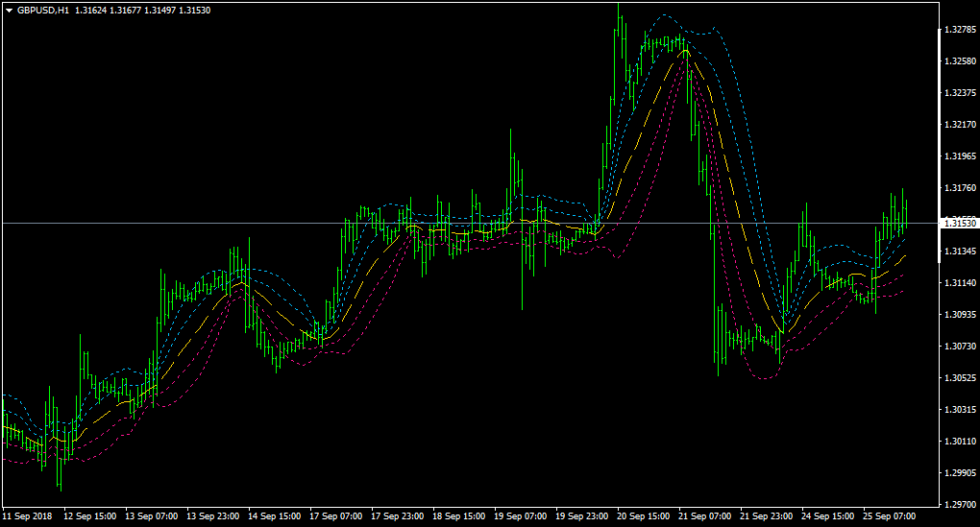
Task: Click the 1.30525 price scale label
Action: pos(960,378)
